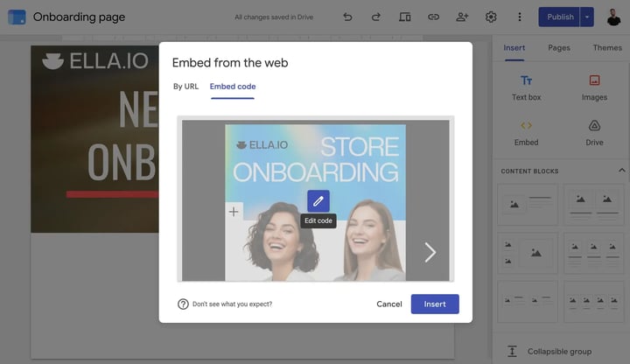
Task: Click the plus icon in embed preview
Action: tap(234, 212)
